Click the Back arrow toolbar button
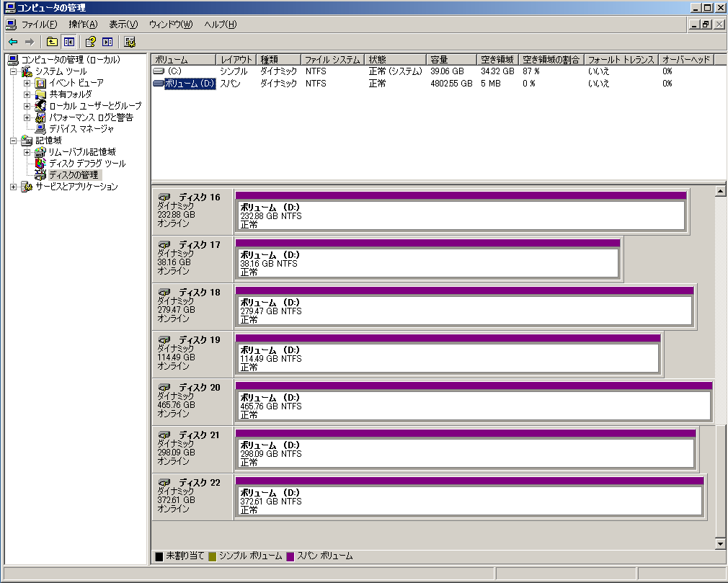 13,42
